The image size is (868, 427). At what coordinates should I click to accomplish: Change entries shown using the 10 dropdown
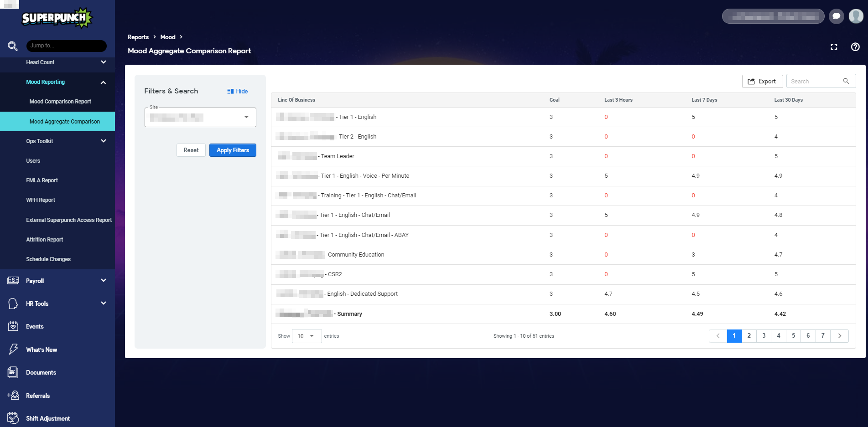(x=306, y=336)
